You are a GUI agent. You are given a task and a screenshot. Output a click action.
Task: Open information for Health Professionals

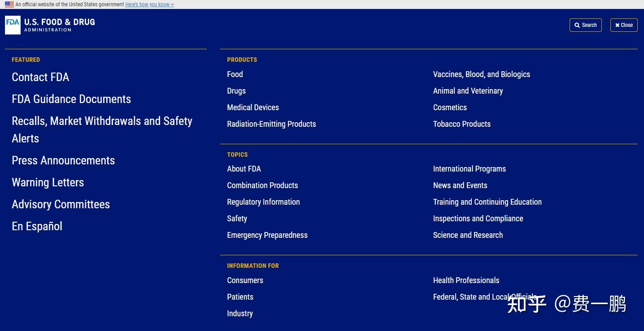pos(466,280)
